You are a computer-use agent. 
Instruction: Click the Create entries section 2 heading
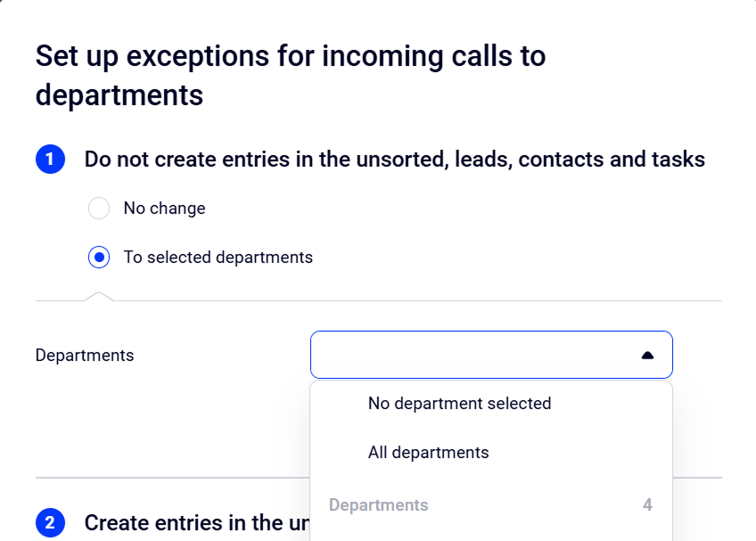[x=196, y=522]
